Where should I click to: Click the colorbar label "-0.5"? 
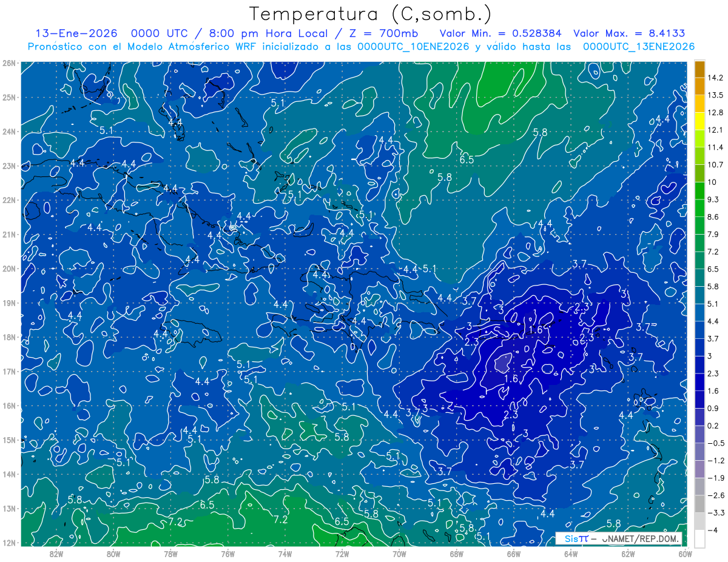click(716, 443)
